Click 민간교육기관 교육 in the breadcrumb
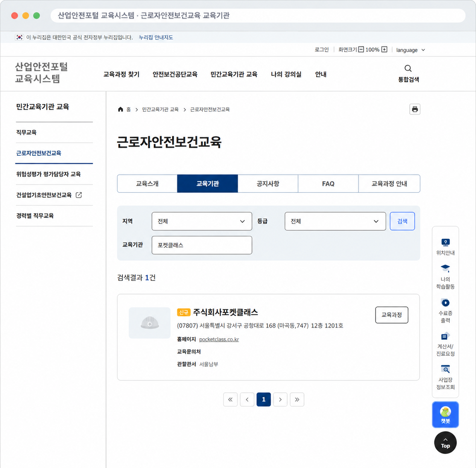This screenshot has width=476, height=468. [x=160, y=109]
